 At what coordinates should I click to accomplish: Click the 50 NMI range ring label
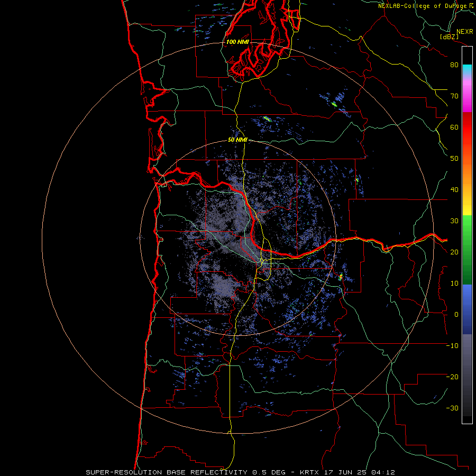point(237,140)
